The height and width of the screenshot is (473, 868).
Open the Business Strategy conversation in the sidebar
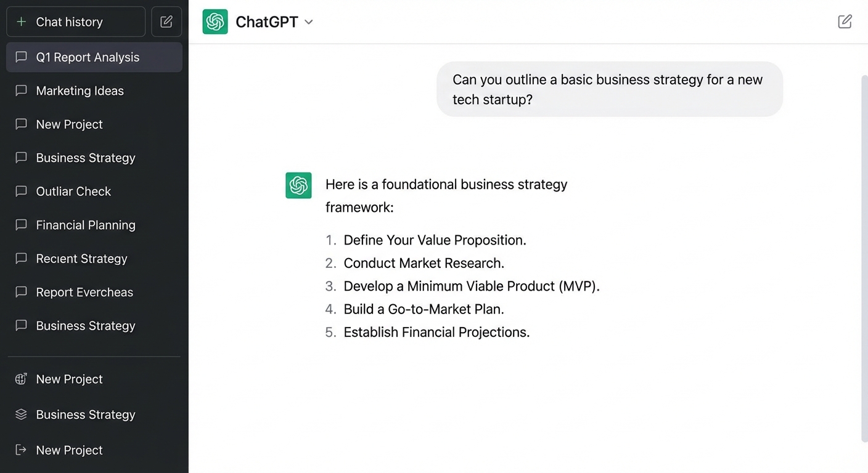(86, 158)
